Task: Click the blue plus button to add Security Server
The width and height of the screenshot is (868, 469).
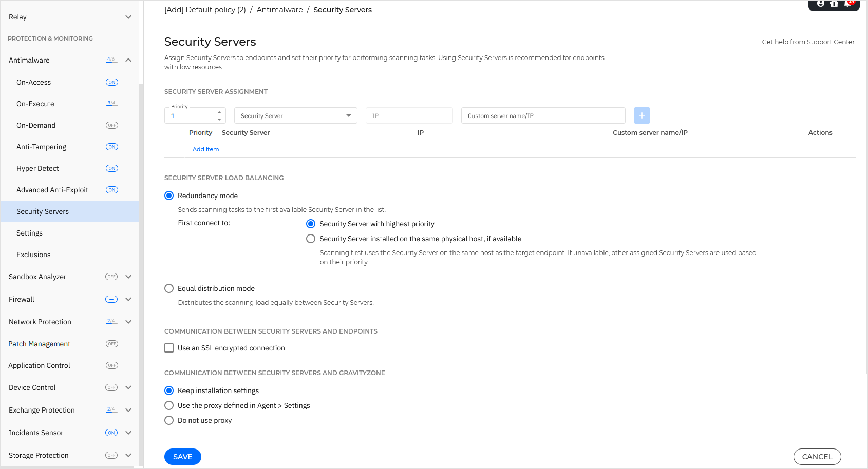Action: [x=641, y=115]
